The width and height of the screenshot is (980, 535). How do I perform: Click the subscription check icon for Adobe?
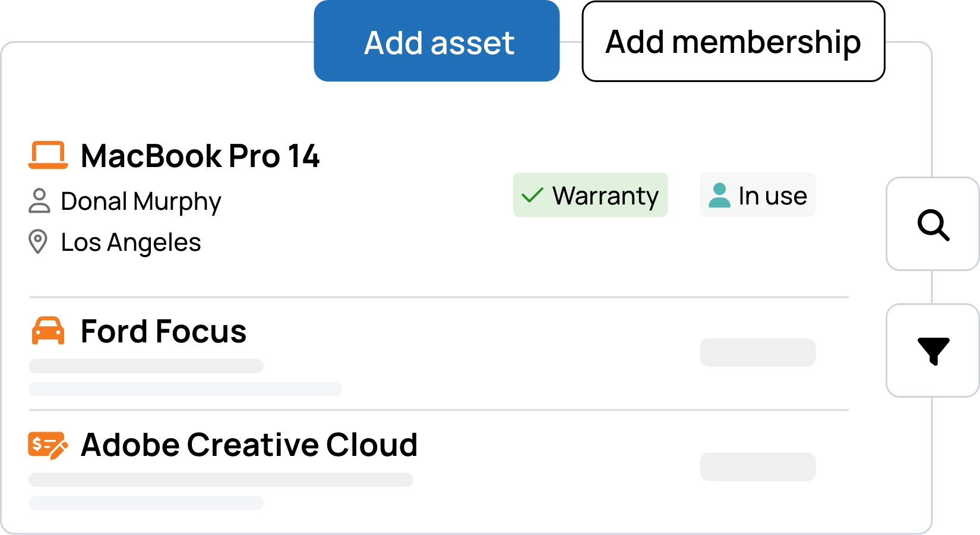click(x=48, y=445)
